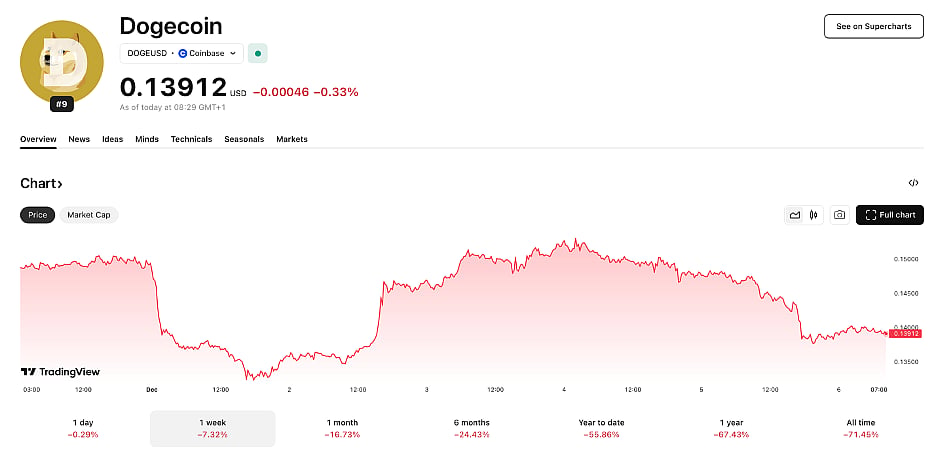The height and width of the screenshot is (464, 936).
Task: Click the embed code icon
Action: [913, 183]
